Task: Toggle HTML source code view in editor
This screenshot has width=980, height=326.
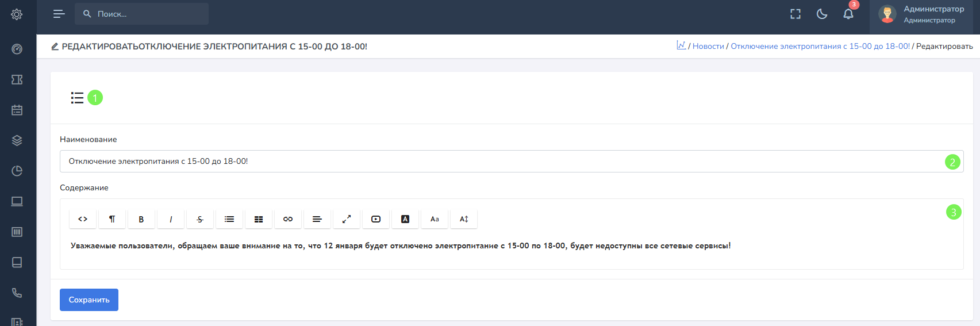Action: click(x=83, y=219)
